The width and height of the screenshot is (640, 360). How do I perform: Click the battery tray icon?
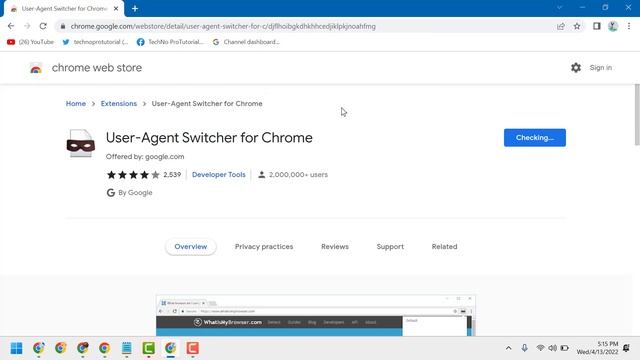565,348
